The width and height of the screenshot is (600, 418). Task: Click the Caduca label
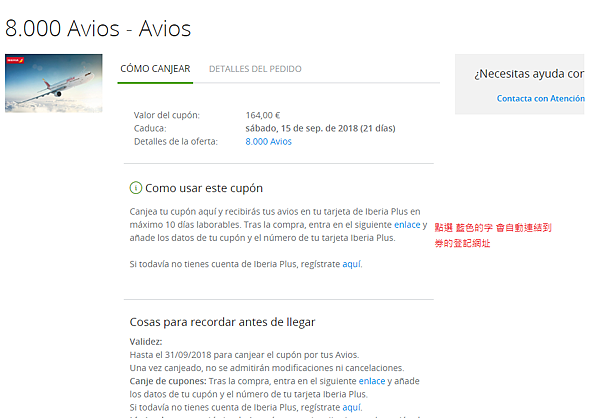click(150, 128)
